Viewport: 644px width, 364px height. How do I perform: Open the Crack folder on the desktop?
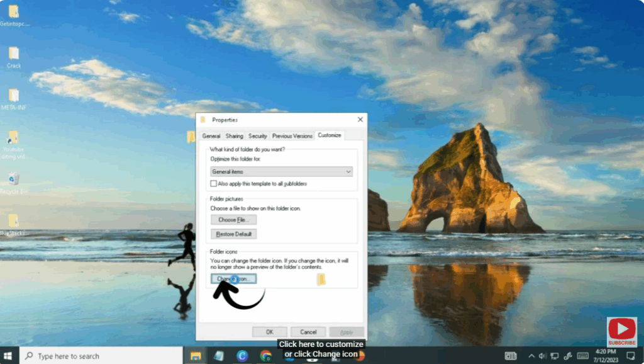(x=13, y=54)
